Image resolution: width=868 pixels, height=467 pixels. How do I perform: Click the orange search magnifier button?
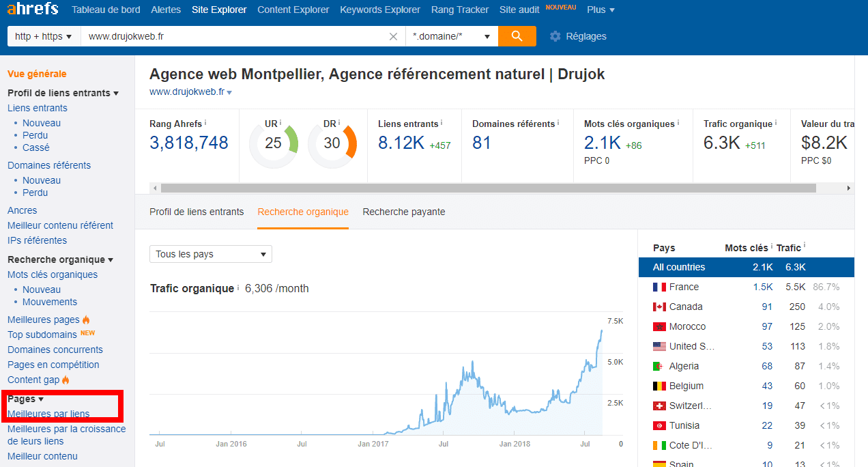[x=517, y=36]
